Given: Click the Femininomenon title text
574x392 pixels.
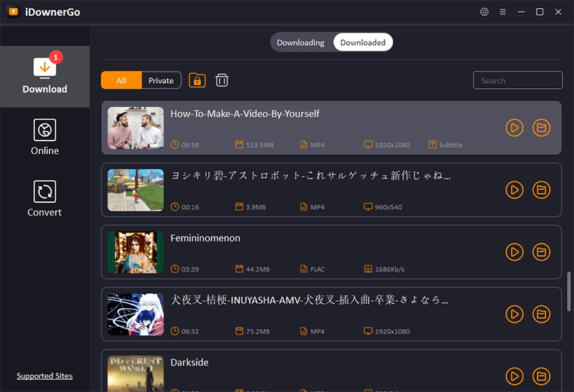Looking at the screenshot, I should (205, 238).
